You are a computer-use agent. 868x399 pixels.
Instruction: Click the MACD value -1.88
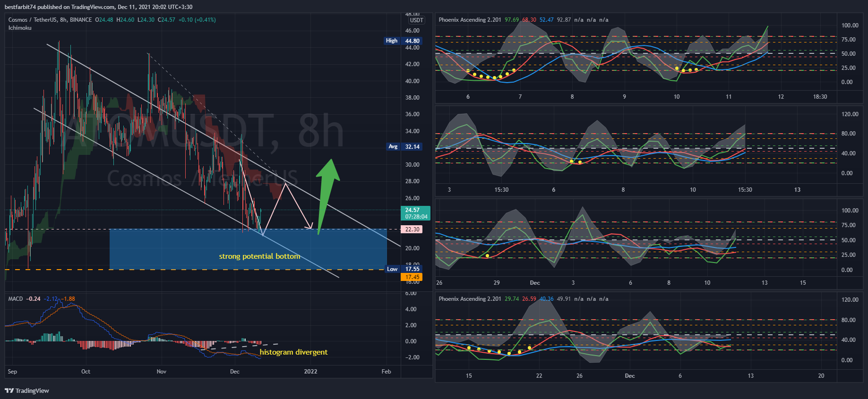[x=69, y=299]
